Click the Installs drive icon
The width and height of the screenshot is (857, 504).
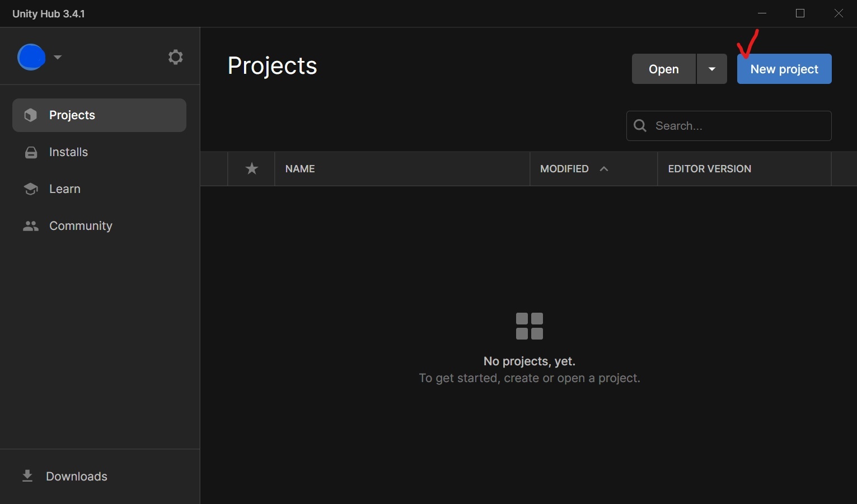click(x=31, y=152)
